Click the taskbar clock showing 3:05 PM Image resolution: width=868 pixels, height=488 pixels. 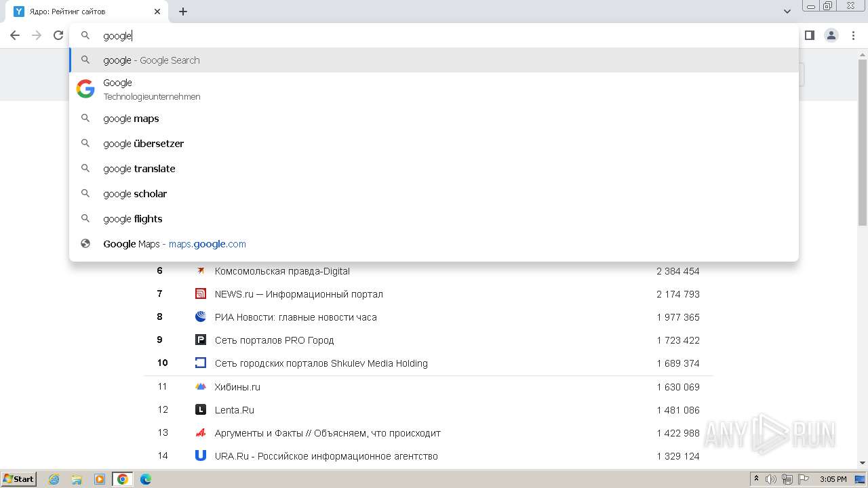tap(833, 479)
